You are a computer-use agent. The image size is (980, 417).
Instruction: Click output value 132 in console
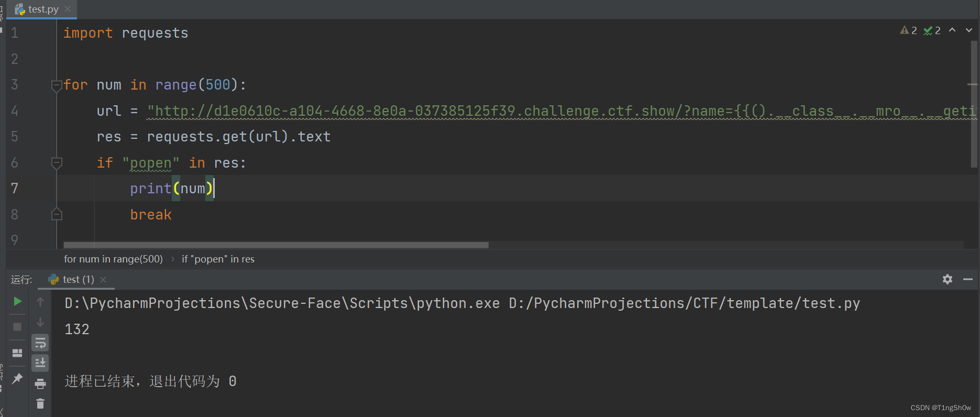[77, 329]
